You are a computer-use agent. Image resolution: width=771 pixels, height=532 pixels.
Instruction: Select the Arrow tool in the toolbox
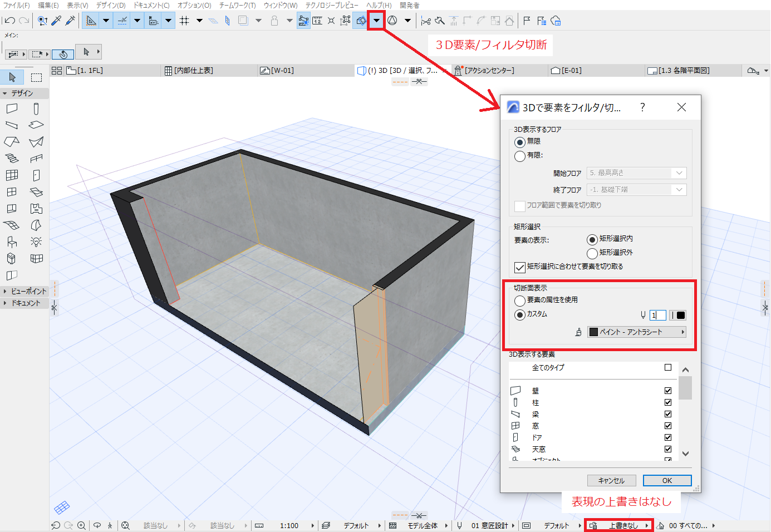pyautogui.click(x=12, y=77)
